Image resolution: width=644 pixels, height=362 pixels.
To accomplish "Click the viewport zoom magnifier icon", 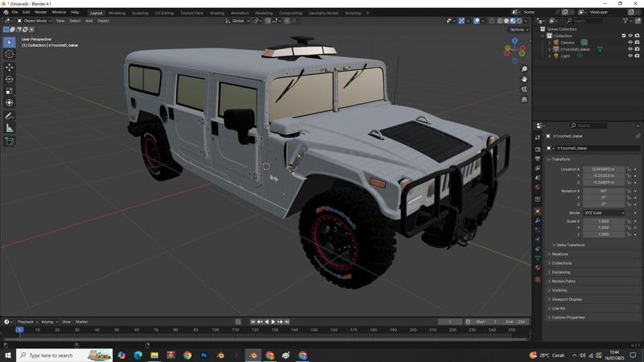I will point(524,69).
